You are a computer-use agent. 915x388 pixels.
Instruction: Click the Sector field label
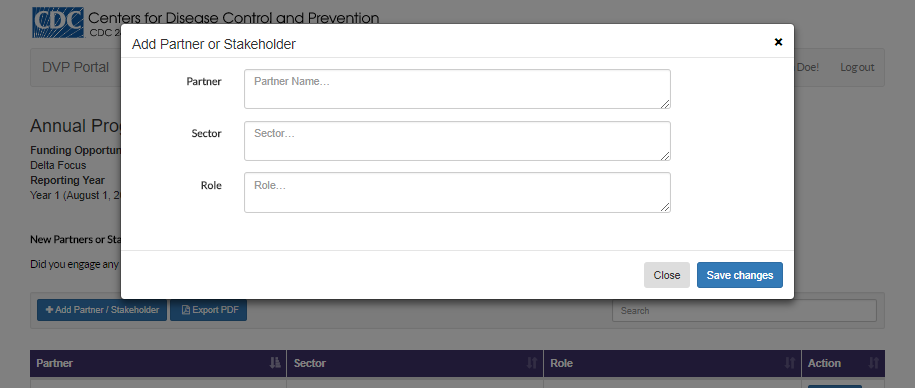(207, 133)
